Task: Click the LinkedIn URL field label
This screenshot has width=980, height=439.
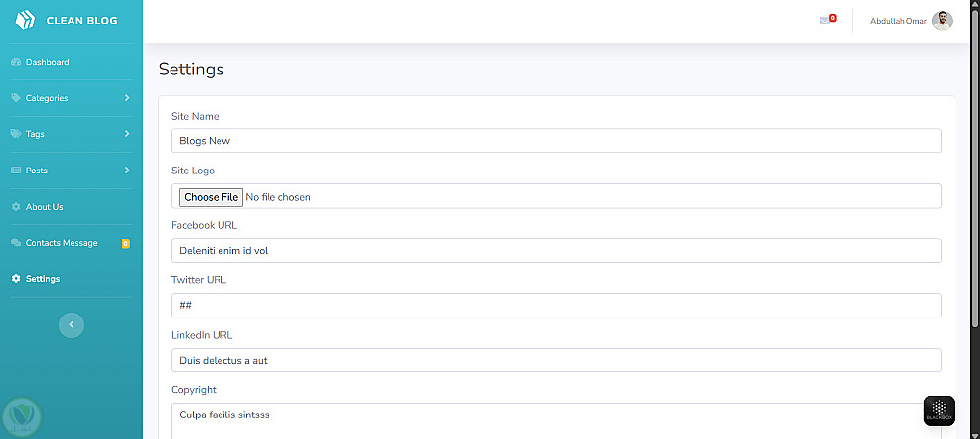Action: [202, 335]
